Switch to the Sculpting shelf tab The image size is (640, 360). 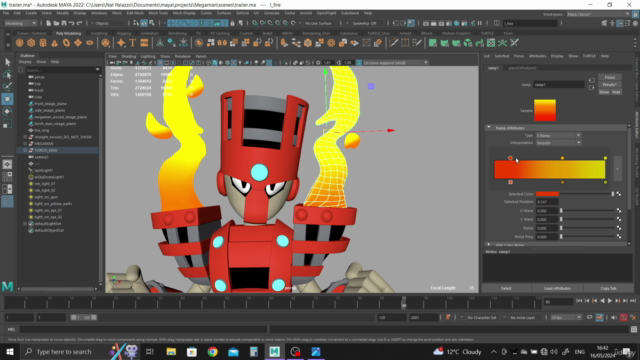99,33
